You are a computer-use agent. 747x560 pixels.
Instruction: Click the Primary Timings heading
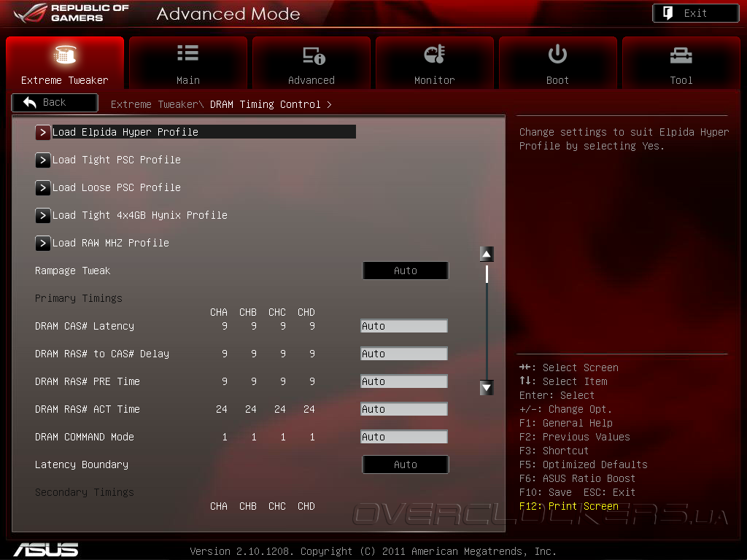pyautogui.click(x=79, y=298)
